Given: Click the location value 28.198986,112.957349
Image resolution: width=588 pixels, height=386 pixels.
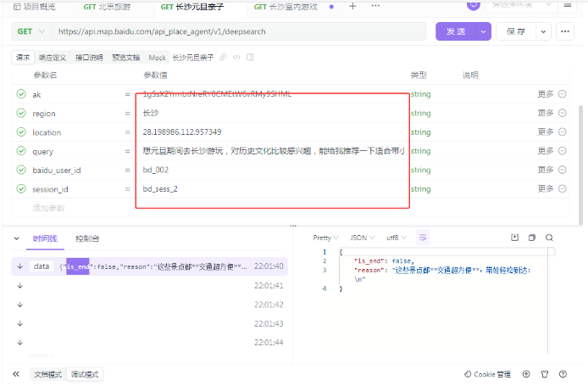Looking at the screenshot, I should click(182, 131).
